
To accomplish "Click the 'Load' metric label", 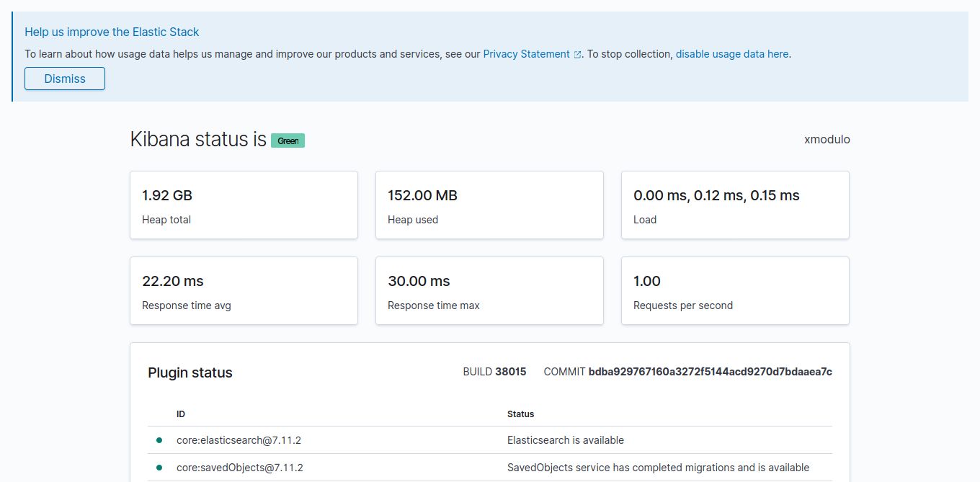I will 645,220.
